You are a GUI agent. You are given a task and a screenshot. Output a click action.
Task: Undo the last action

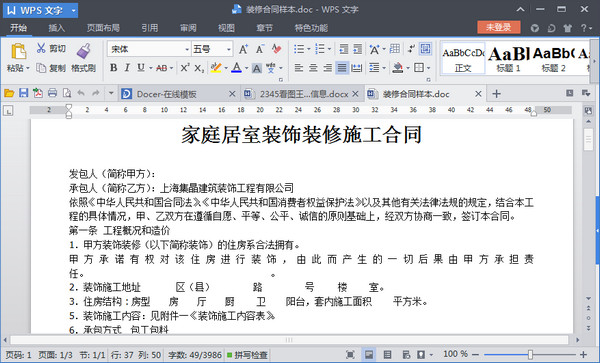point(81,93)
